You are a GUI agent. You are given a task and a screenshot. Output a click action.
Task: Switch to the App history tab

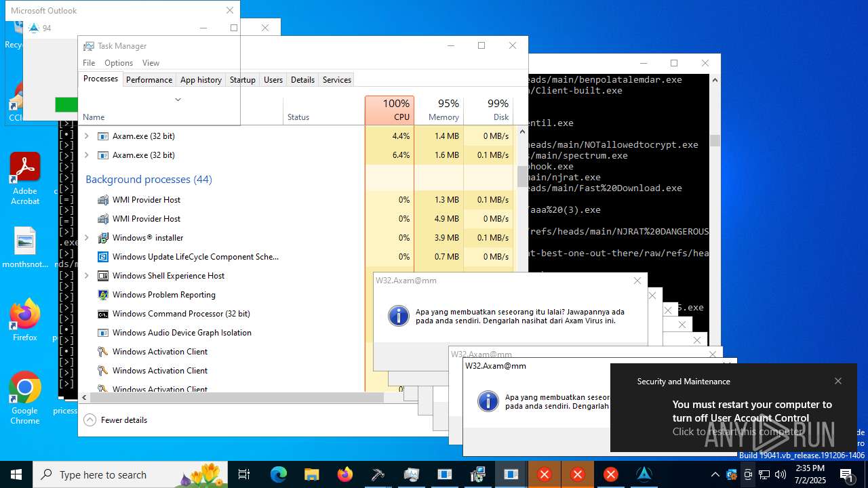tap(201, 79)
